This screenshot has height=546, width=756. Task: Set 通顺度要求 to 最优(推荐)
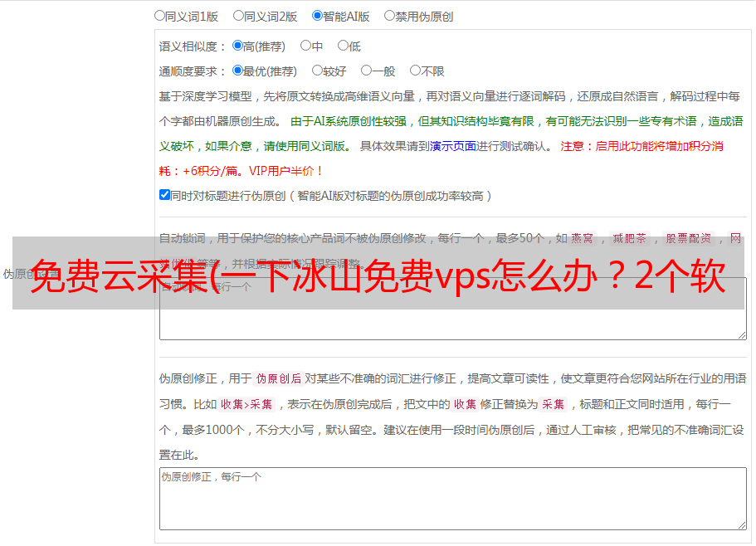click(x=237, y=71)
